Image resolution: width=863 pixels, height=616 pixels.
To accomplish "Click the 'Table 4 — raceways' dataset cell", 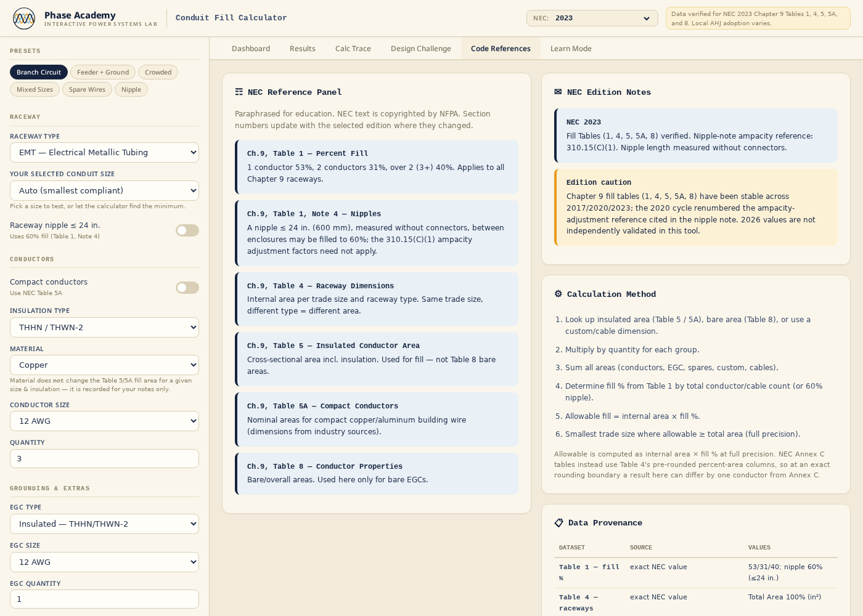I will (x=589, y=602).
